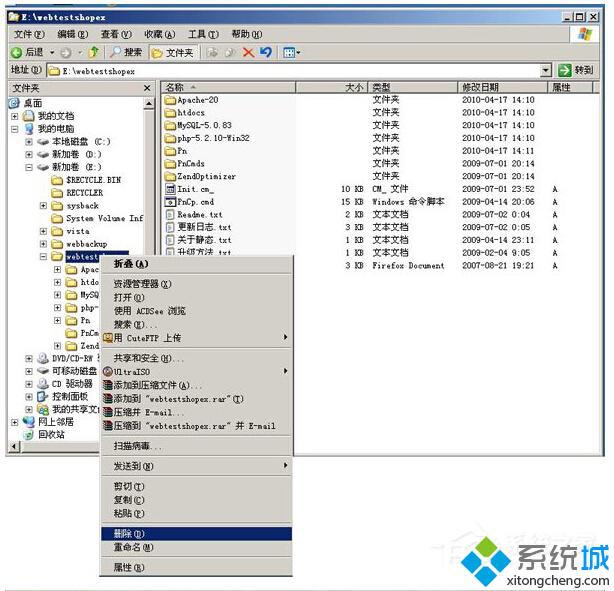Choose Cut (剪切) in context menu
The width and height of the screenshot is (614, 591).
(x=197, y=486)
